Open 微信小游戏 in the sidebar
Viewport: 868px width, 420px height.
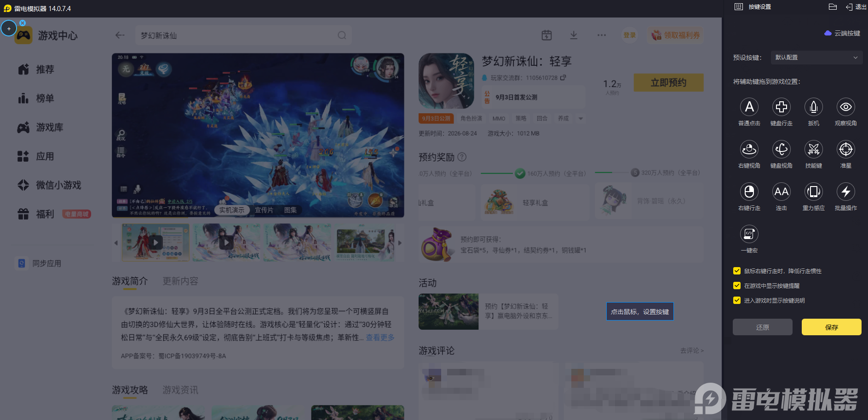click(49, 185)
